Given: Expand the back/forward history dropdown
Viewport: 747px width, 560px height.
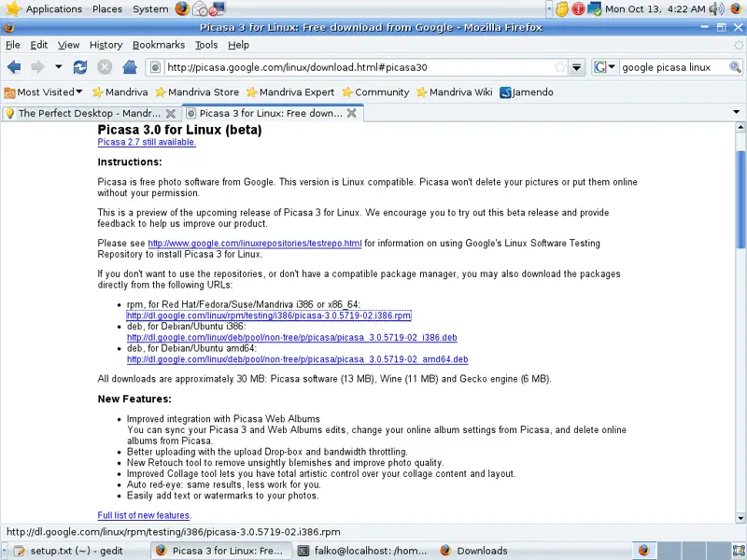Looking at the screenshot, I should (58, 67).
